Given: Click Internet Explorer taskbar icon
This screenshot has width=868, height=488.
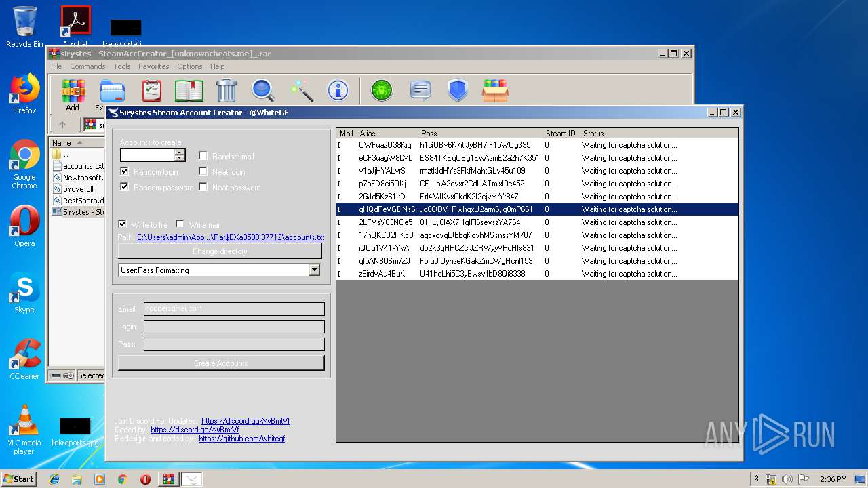Looking at the screenshot, I should pyautogui.click(x=54, y=479).
